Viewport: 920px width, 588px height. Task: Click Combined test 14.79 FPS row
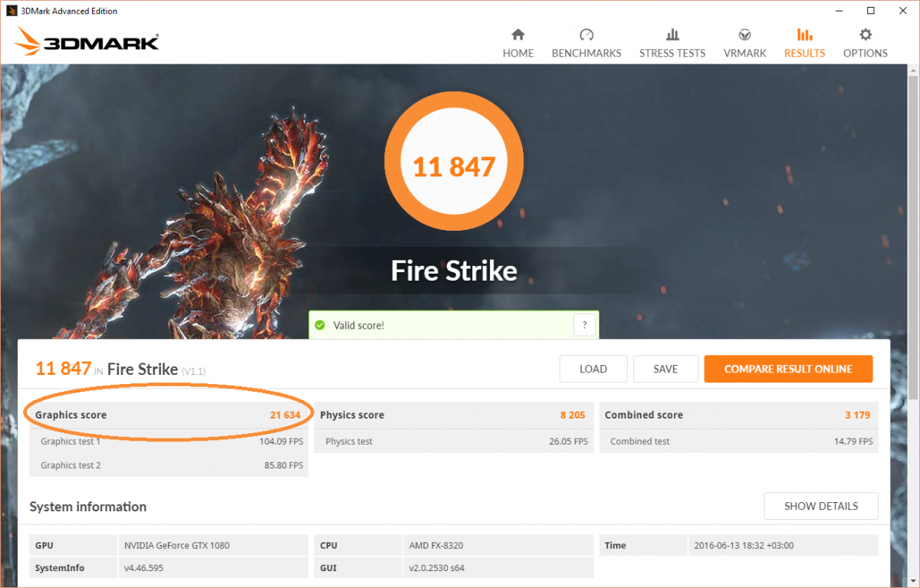click(x=739, y=442)
